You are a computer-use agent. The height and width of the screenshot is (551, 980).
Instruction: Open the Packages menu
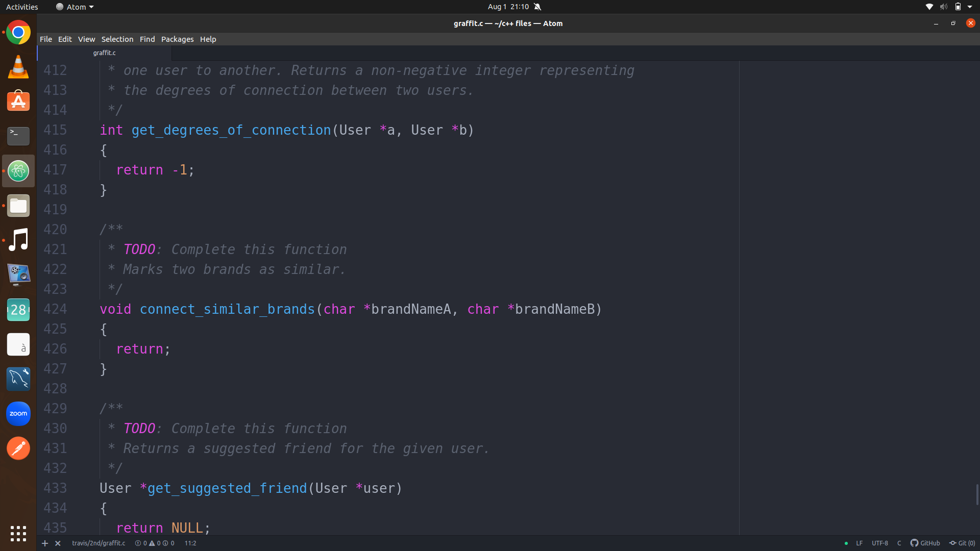click(x=177, y=39)
